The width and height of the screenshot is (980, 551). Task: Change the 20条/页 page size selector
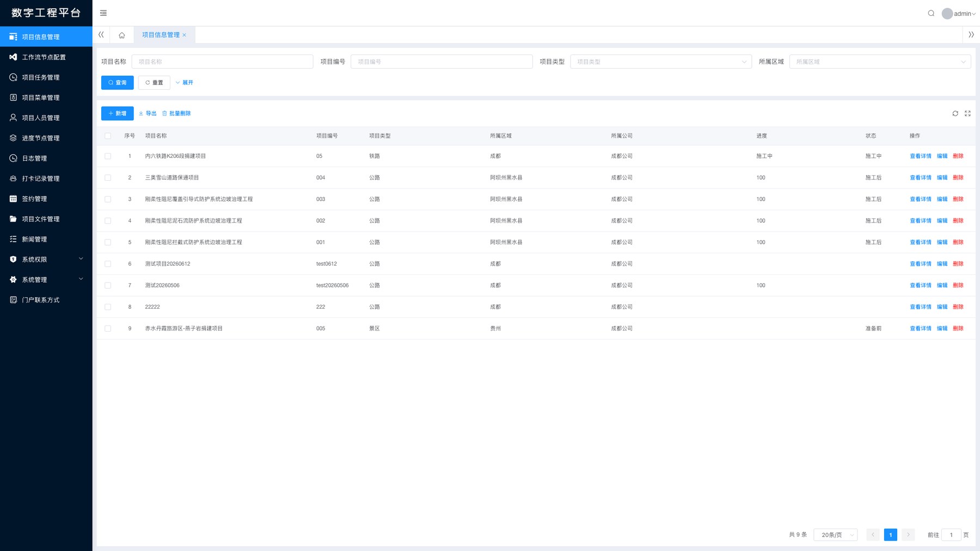(836, 535)
